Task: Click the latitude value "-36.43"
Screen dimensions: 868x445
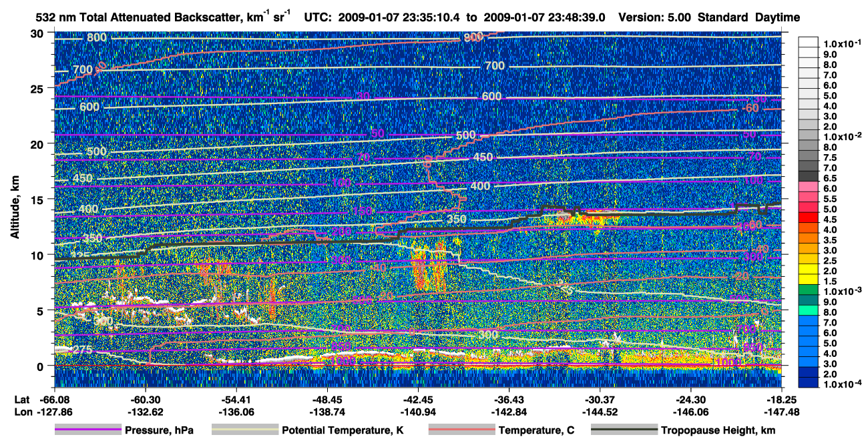Action: [509, 400]
